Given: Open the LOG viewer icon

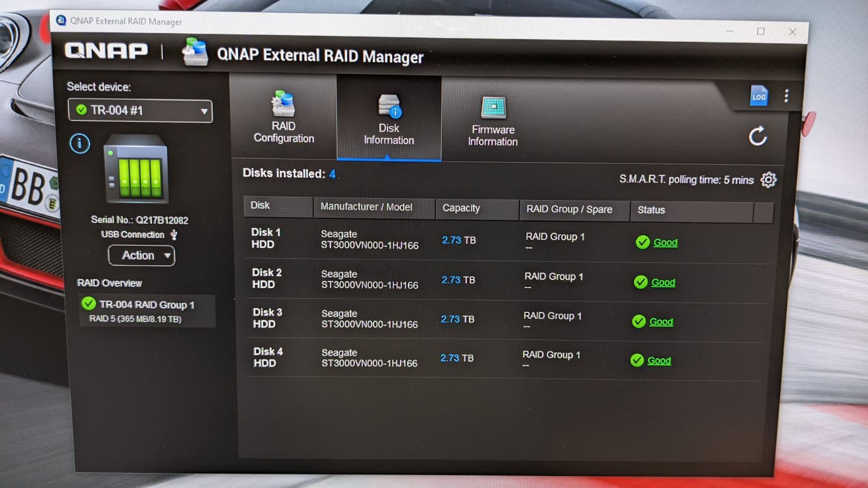Looking at the screenshot, I should [758, 96].
